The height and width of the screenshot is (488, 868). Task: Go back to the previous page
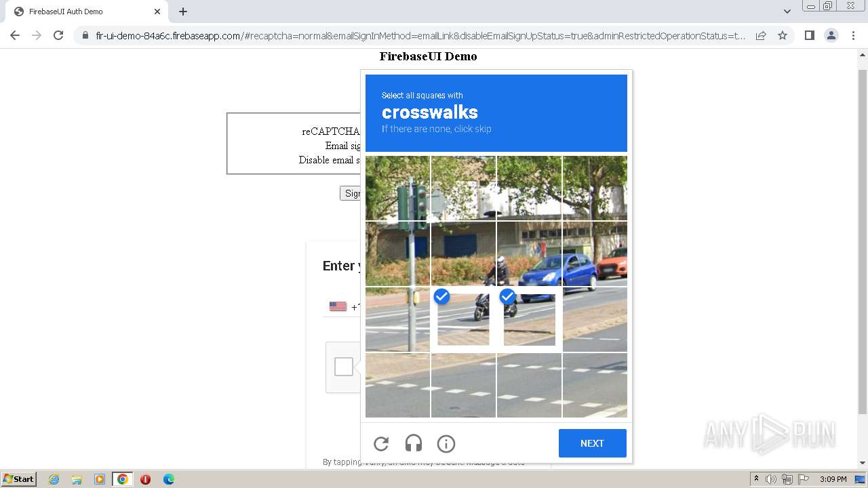point(15,35)
